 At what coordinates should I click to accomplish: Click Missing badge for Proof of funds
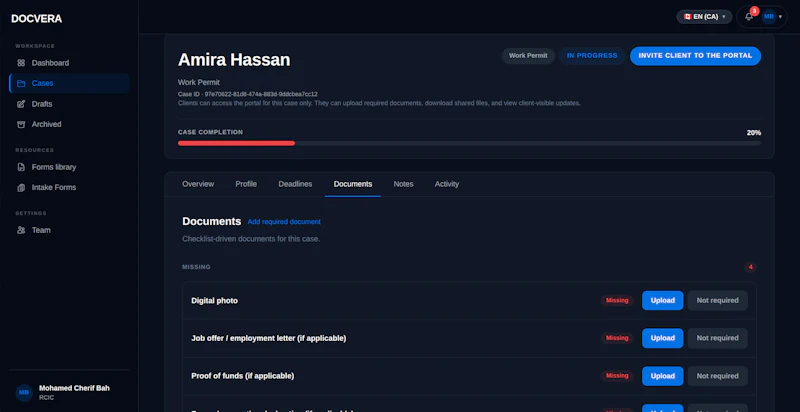click(x=617, y=376)
